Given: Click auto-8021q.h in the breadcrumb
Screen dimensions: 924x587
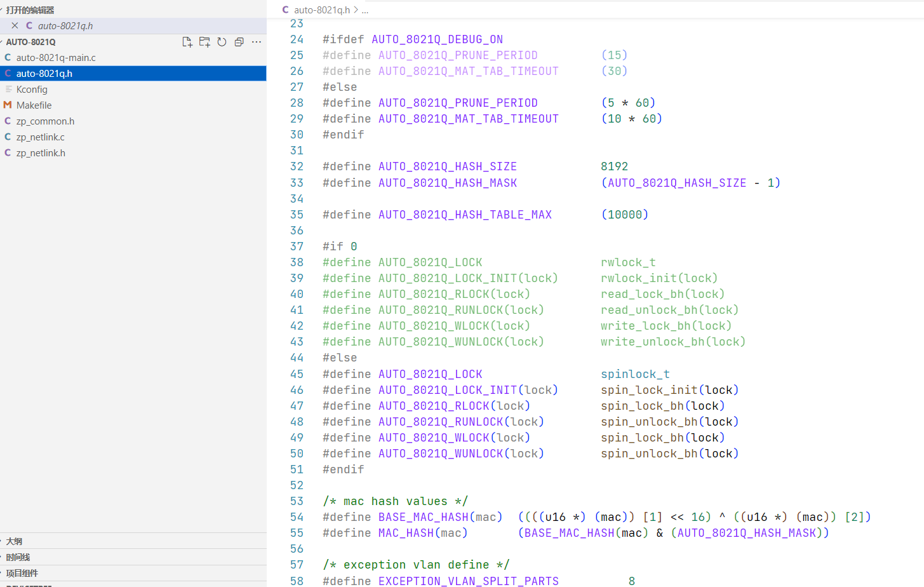Looking at the screenshot, I should [x=322, y=10].
